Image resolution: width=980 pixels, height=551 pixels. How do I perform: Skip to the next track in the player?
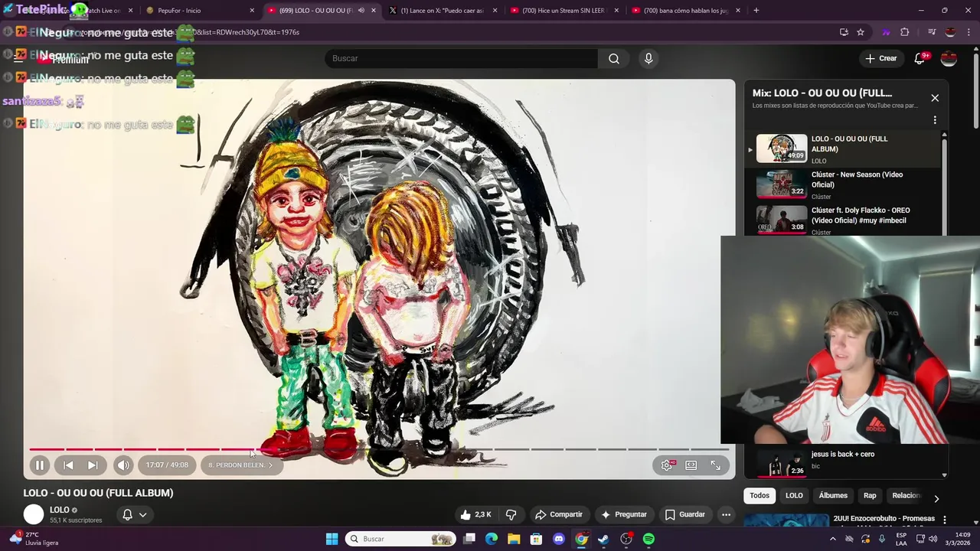(92, 465)
